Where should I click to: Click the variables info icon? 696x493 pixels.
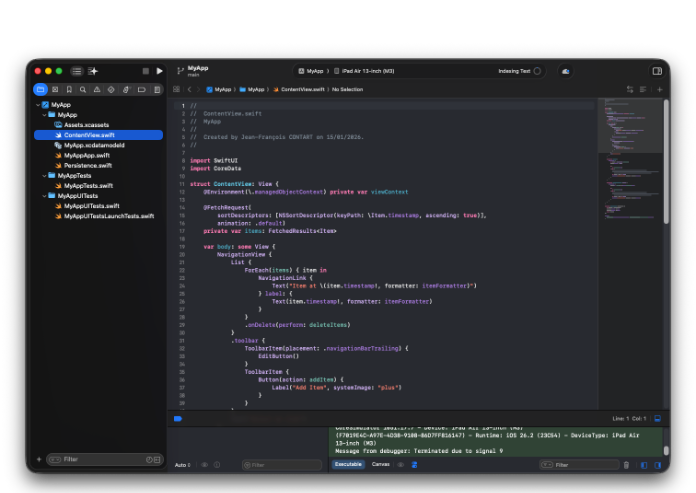click(217, 465)
